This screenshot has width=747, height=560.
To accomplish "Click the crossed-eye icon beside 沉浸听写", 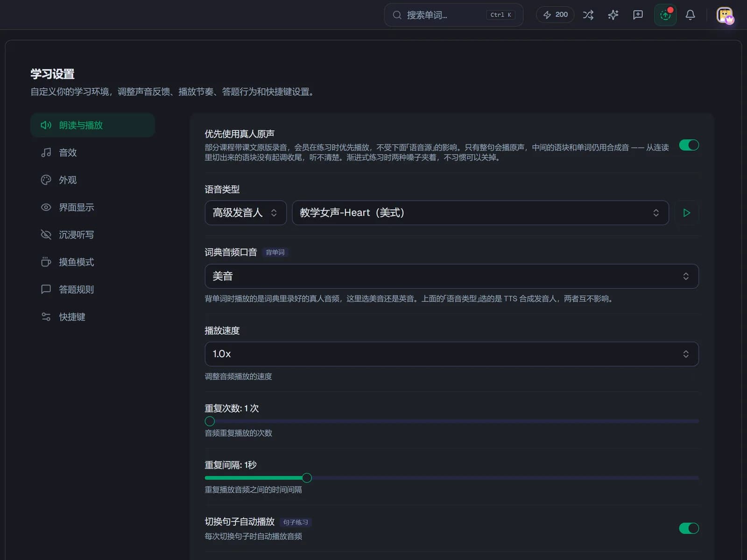I will click(x=46, y=235).
